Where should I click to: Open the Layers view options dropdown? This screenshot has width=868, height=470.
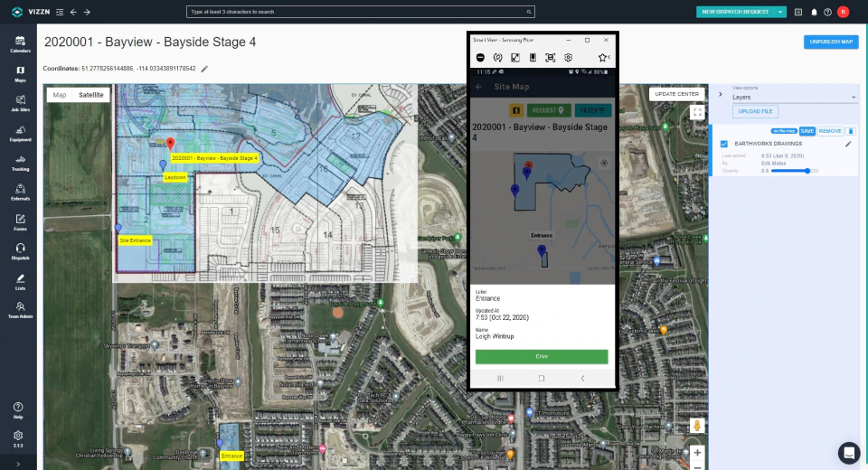click(x=794, y=97)
